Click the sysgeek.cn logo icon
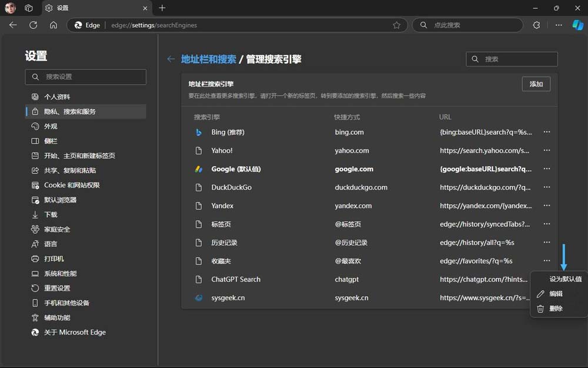Viewport: 588px width, 368px height. 199,298
